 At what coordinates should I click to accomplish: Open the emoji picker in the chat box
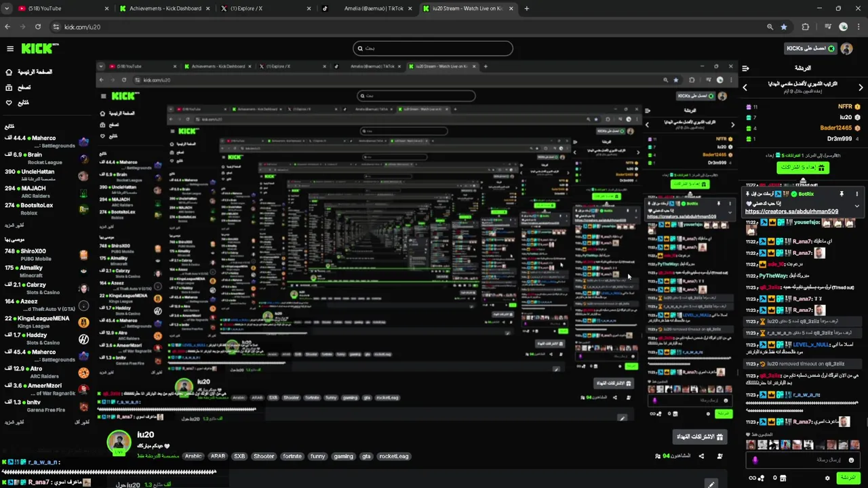tap(851, 460)
